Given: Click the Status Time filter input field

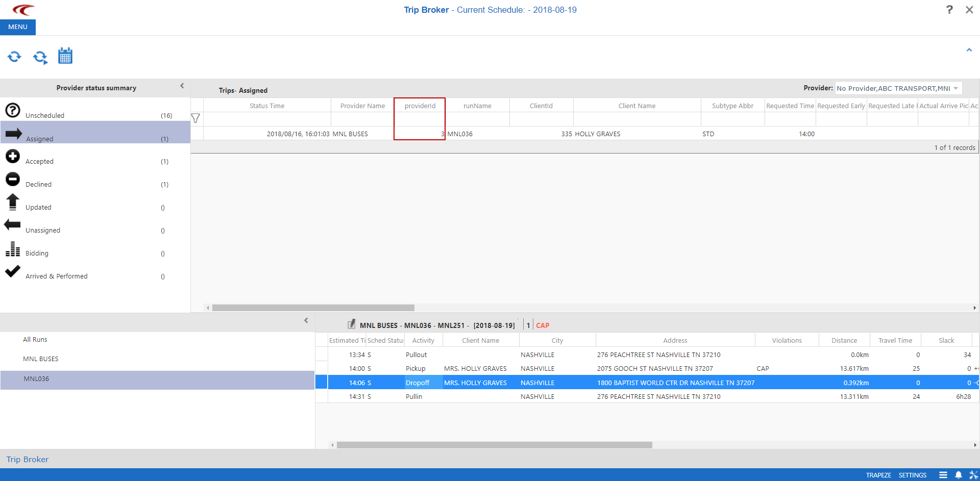Looking at the screenshot, I should [267, 119].
